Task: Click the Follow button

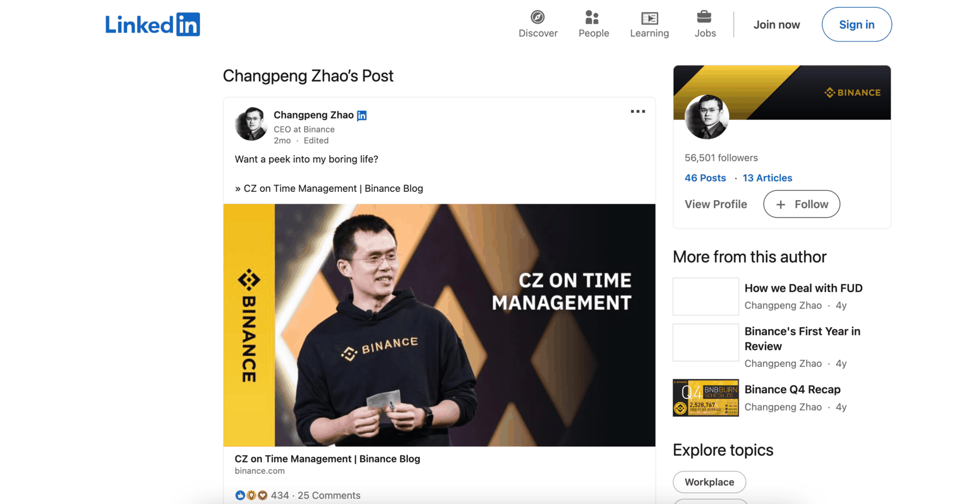Action: 801,204
